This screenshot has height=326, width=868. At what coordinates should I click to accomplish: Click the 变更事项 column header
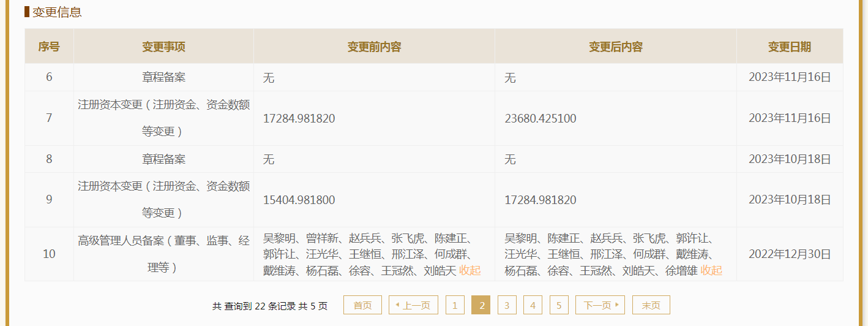pos(163,47)
